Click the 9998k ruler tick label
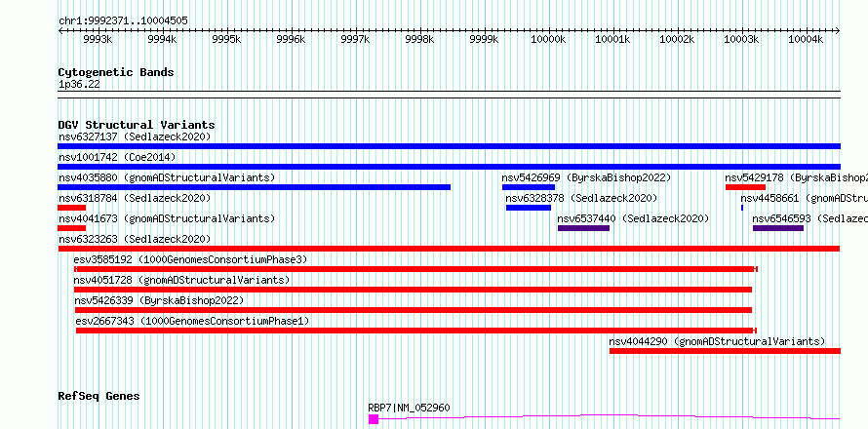Viewport: 868px width, 429px height. pyautogui.click(x=420, y=39)
